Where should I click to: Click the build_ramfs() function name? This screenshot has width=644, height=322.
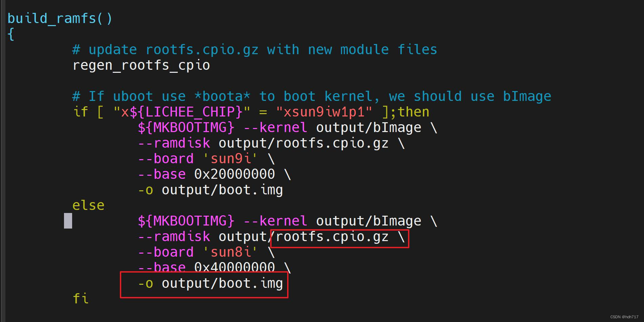60,18
